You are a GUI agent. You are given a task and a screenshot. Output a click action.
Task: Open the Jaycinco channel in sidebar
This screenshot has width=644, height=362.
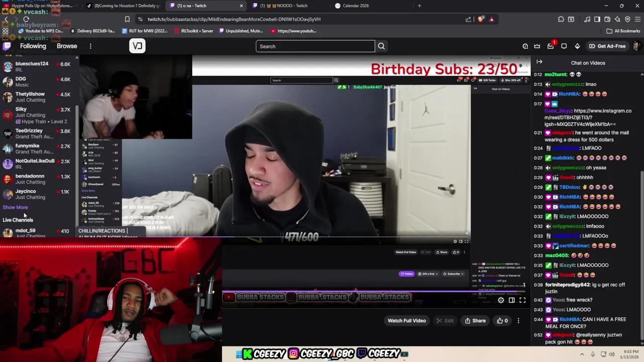pyautogui.click(x=38, y=194)
